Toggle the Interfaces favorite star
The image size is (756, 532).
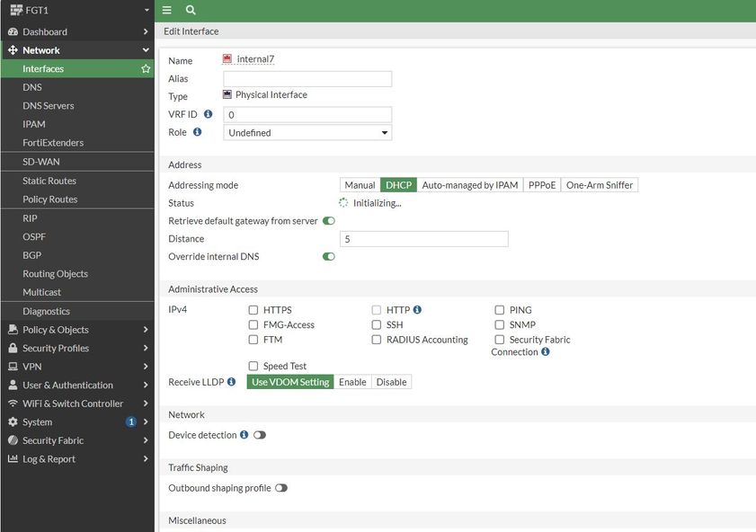[146, 69]
